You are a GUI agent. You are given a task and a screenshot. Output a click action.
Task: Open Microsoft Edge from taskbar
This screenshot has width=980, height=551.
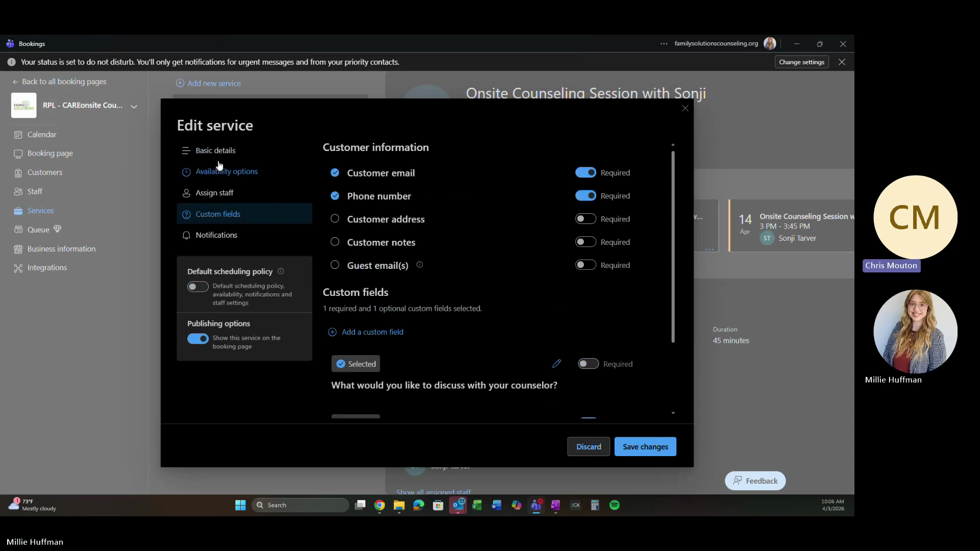pyautogui.click(x=419, y=505)
